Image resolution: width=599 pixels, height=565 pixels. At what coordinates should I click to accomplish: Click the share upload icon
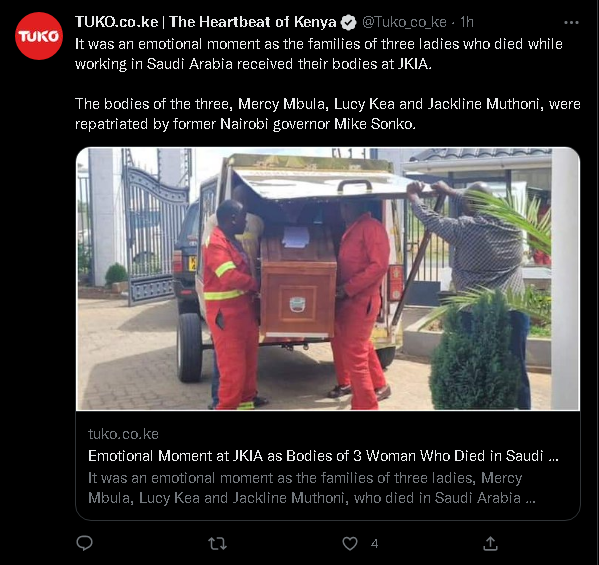tap(491, 543)
